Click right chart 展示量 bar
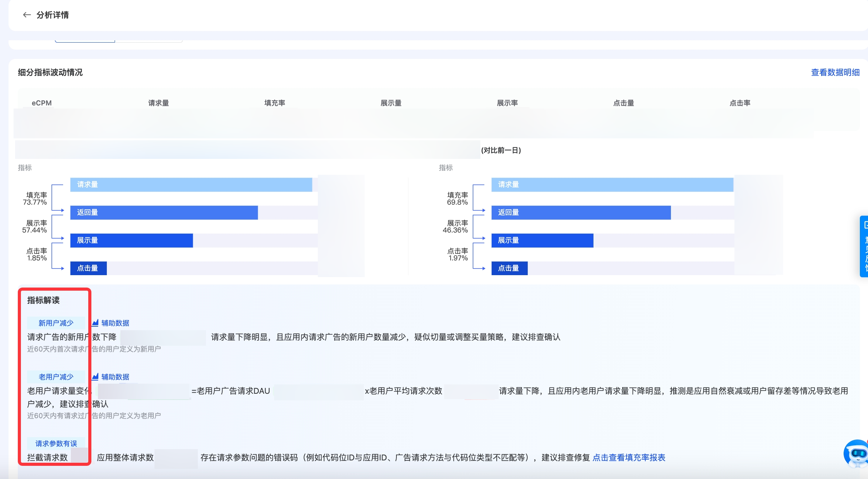The height and width of the screenshot is (479, 868). 542,241
